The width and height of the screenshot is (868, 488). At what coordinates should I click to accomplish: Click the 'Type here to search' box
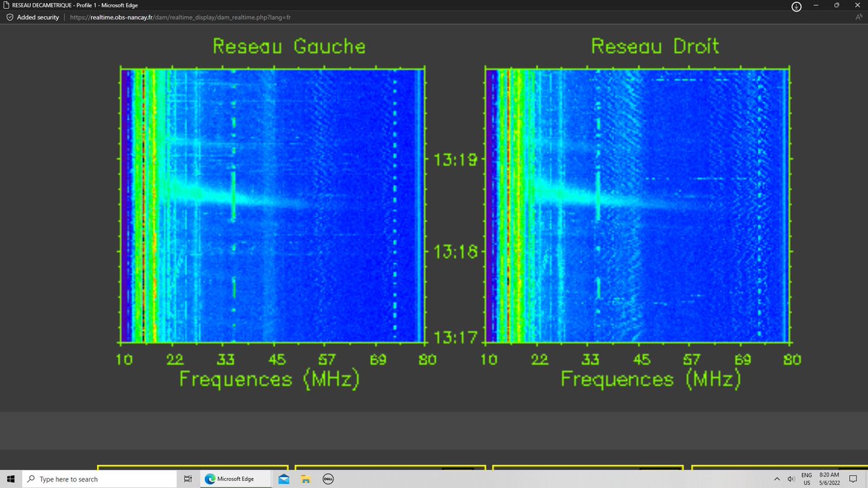[x=100, y=479]
